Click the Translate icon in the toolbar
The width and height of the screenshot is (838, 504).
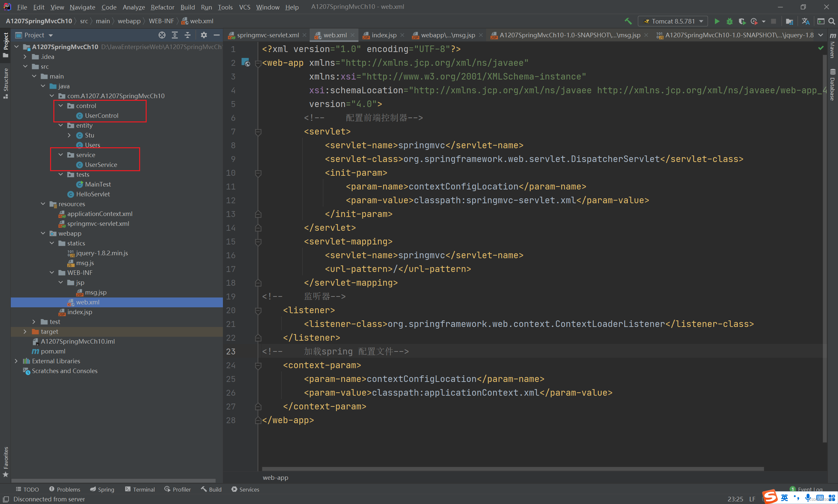pyautogui.click(x=805, y=21)
